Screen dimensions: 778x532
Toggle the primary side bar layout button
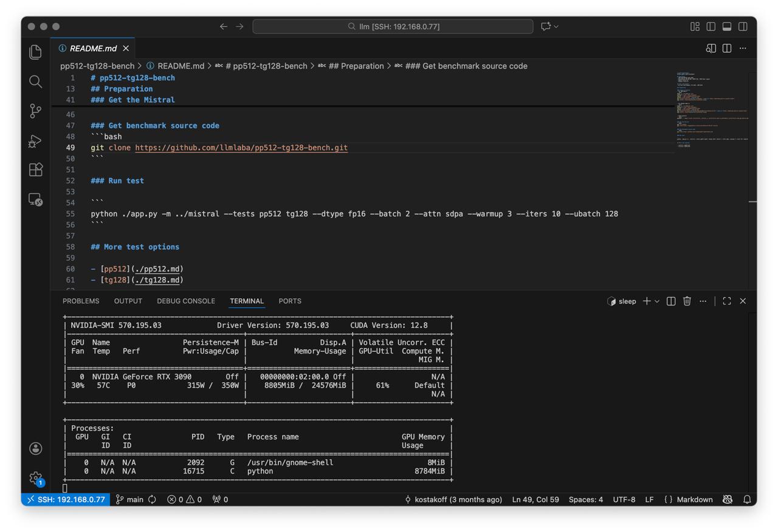pyautogui.click(x=711, y=27)
